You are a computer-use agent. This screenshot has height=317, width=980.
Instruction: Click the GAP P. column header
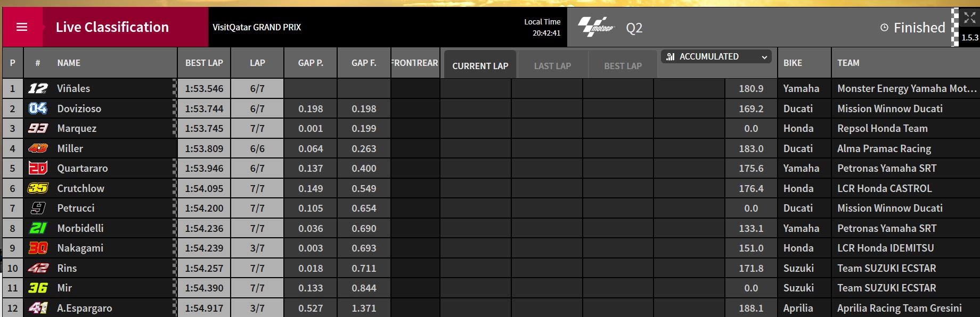click(x=311, y=63)
